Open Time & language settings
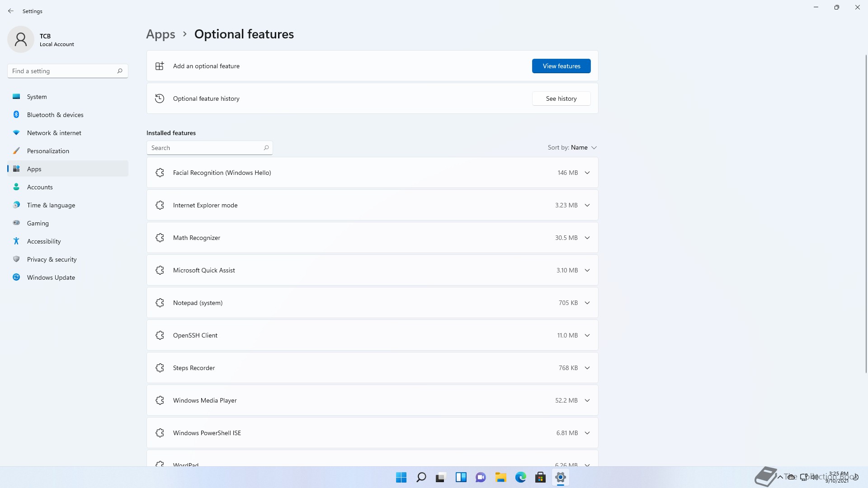The width and height of the screenshot is (868, 488). tap(68, 205)
